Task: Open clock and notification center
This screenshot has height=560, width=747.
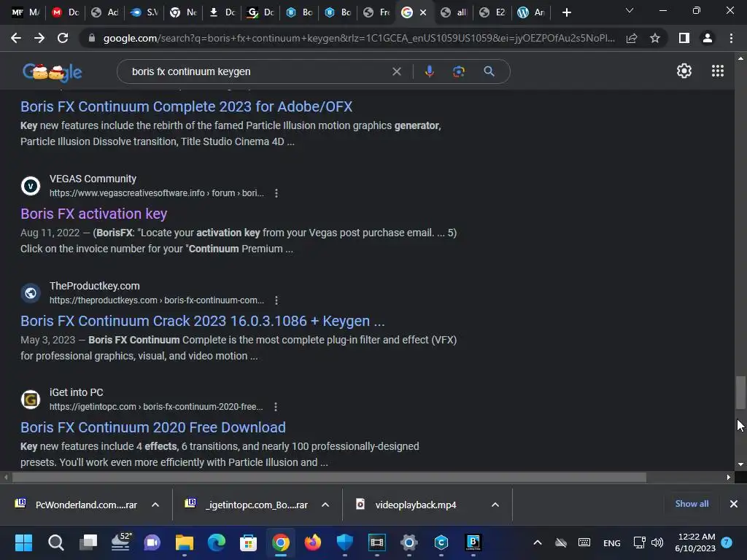Action: [695, 542]
